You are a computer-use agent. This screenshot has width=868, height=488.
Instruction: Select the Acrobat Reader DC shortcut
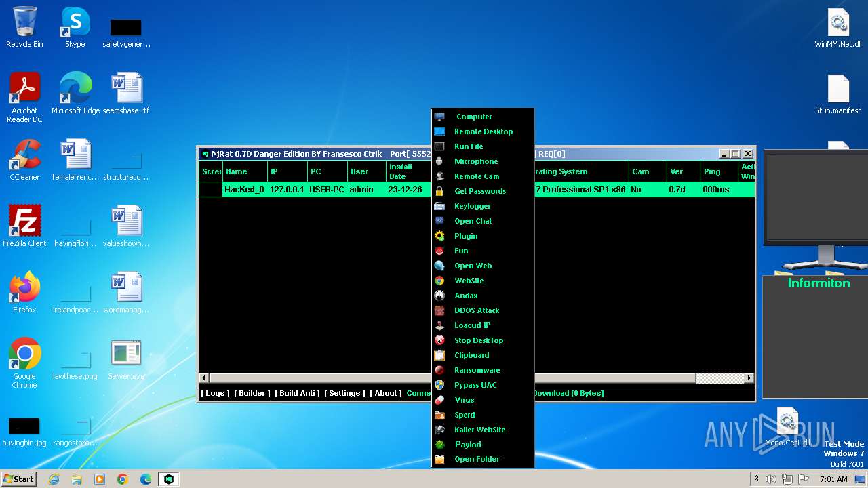pyautogui.click(x=24, y=98)
